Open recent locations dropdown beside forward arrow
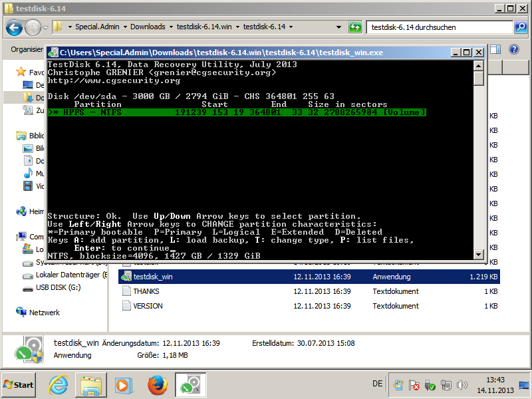This screenshot has width=532, height=399. click(45, 27)
